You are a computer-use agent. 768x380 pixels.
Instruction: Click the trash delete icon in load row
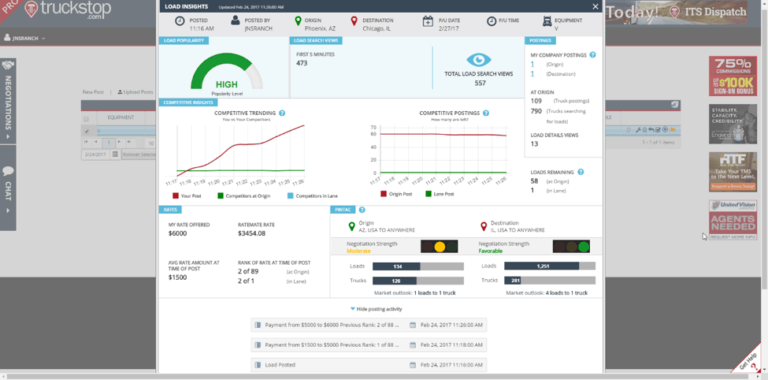click(645, 130)
